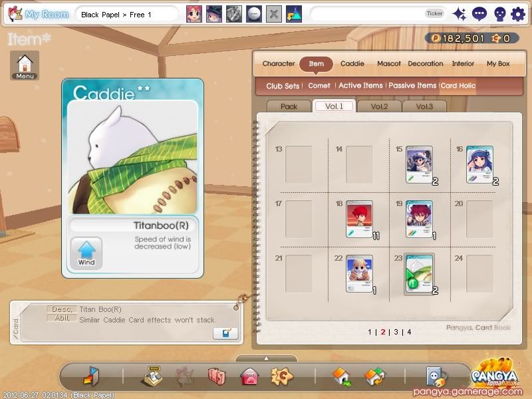This screenshot has height=399, width=532.
Task: Select the white golf ball slot icon
Action: [254, 14]
